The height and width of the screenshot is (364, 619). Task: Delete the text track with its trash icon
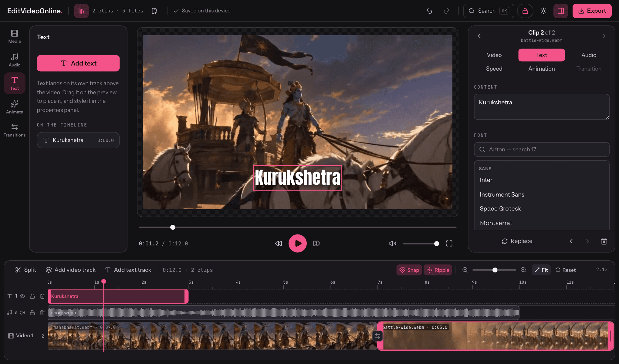(42, 296)
